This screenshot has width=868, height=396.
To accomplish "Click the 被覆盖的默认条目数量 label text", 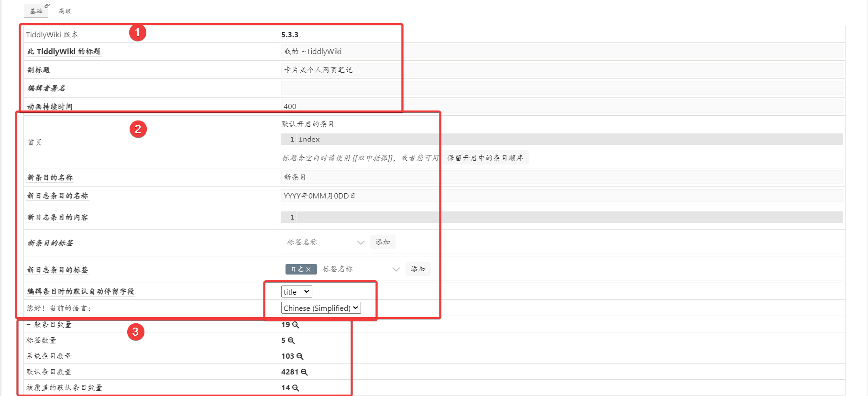I will point(64,388).
